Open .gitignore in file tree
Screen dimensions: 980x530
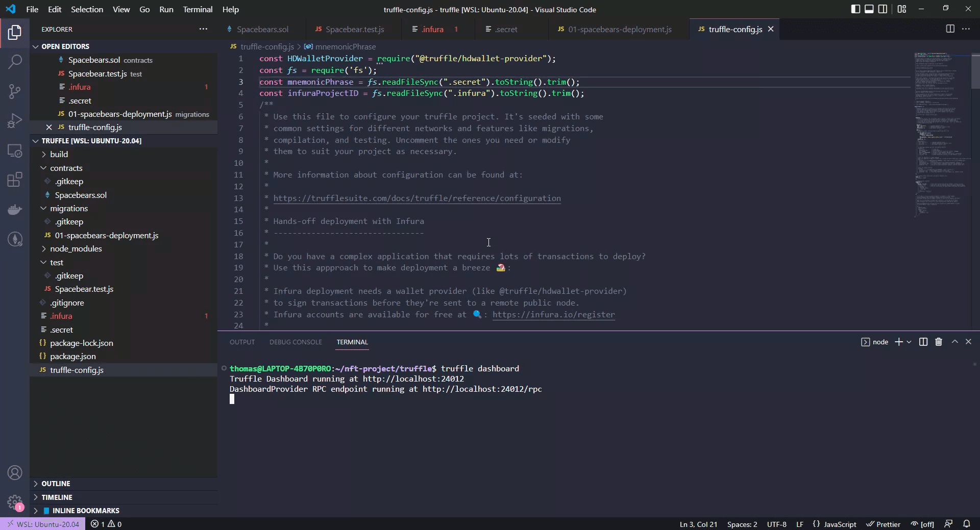coord(124,302)
